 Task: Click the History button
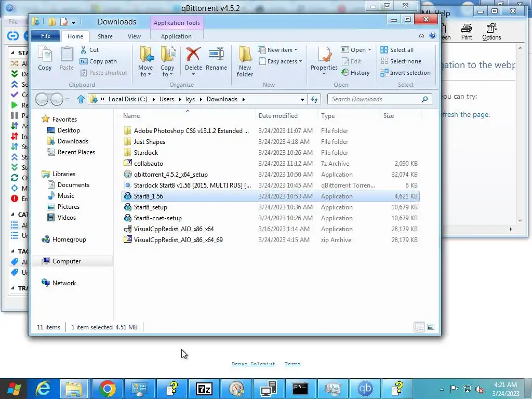[355, 73]
